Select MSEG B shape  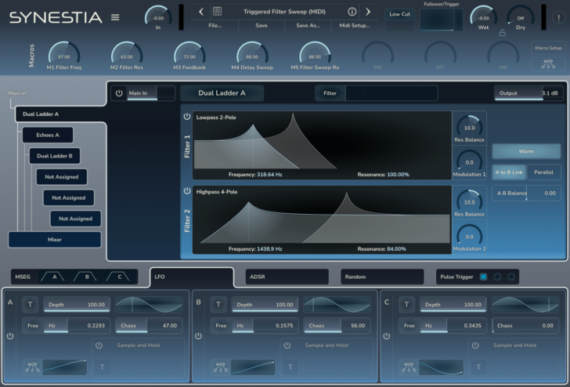(86, 277)
